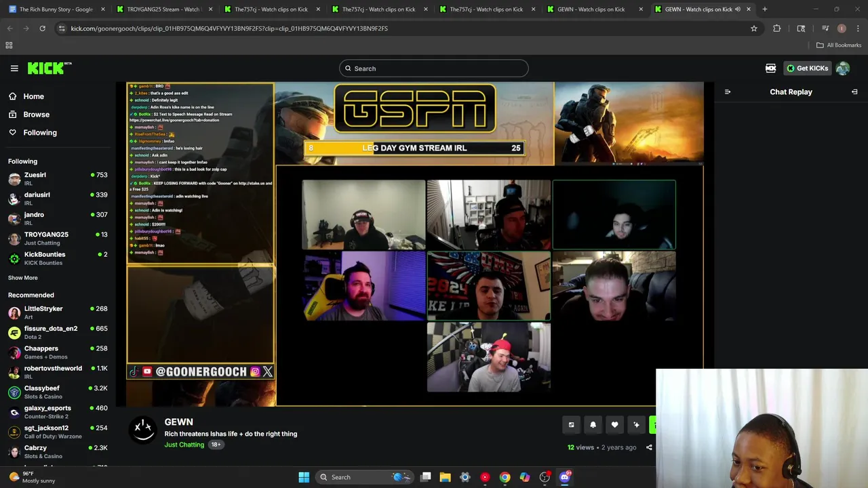Open Classybeef recommended channel

58,392
